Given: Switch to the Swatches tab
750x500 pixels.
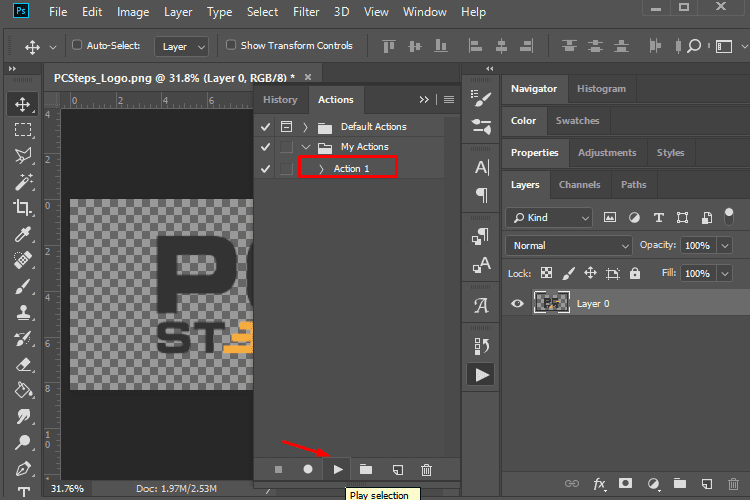Looking at the screenshot, I should pyautogui.click(x=577, y=121).
